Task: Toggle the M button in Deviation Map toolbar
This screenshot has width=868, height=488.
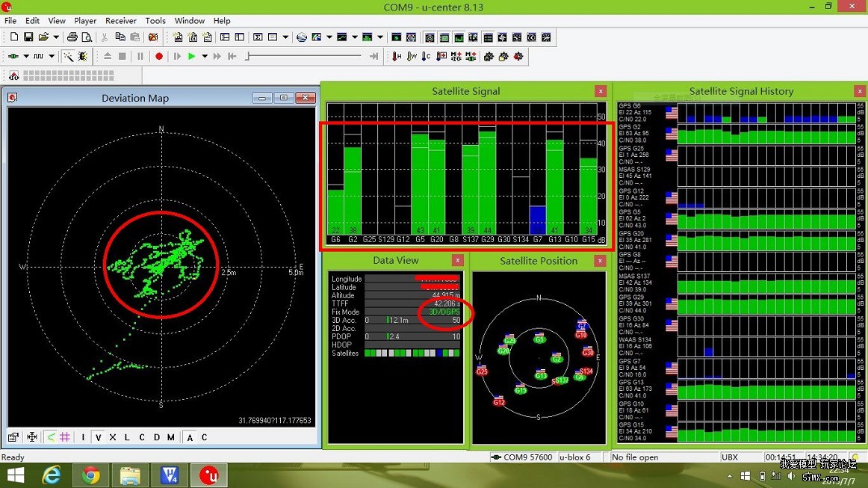Action: (171, 437)
